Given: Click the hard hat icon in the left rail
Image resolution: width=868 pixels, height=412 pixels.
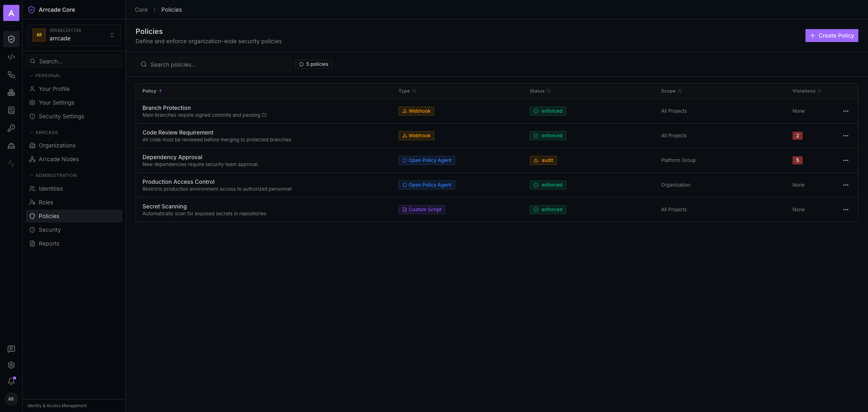Looking at the screenshot, I should [11, 146].
